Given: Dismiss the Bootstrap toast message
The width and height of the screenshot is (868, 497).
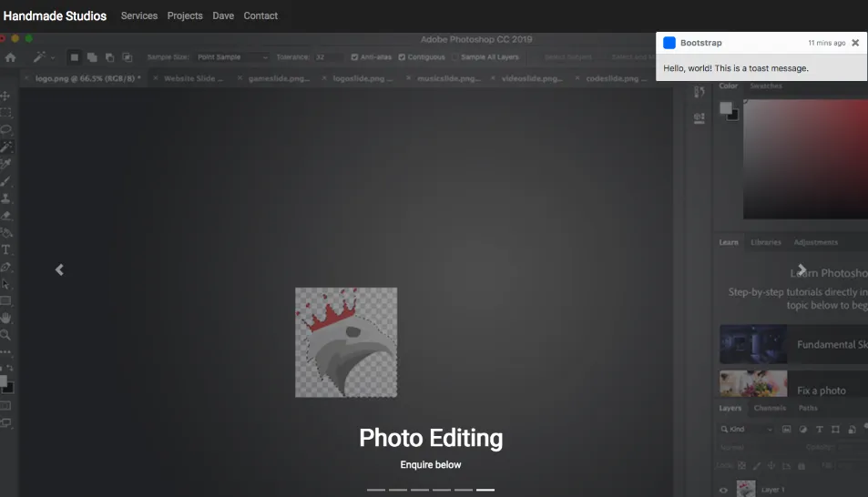Looking at the screenshot, I should pyautogui.click(x=855, y=43).
